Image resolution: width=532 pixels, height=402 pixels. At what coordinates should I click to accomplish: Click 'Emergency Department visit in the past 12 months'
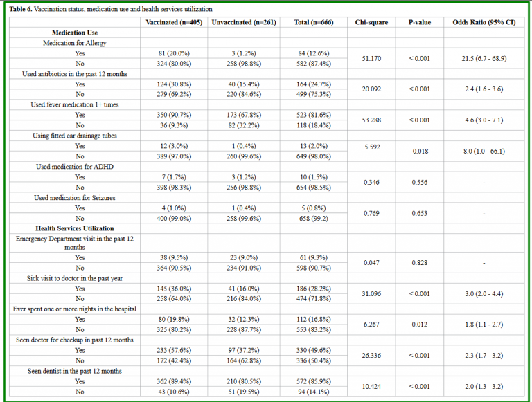(x=75, y=243)
